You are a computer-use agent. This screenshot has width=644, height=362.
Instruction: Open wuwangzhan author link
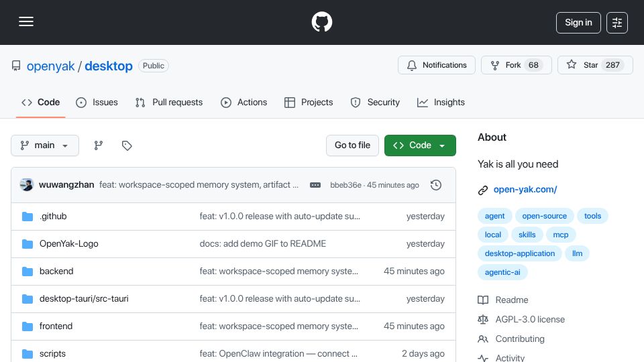[x=66, y=185]
